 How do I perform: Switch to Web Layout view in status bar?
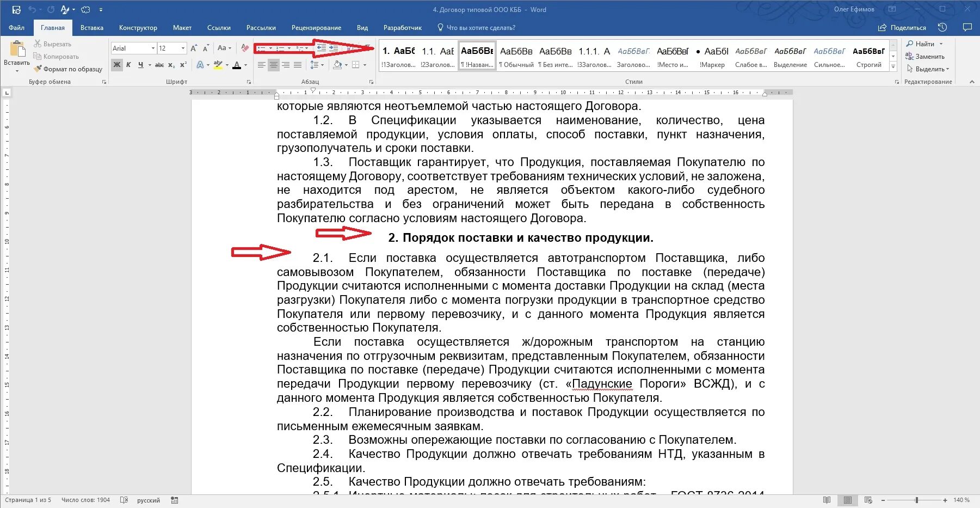(868, 500)
